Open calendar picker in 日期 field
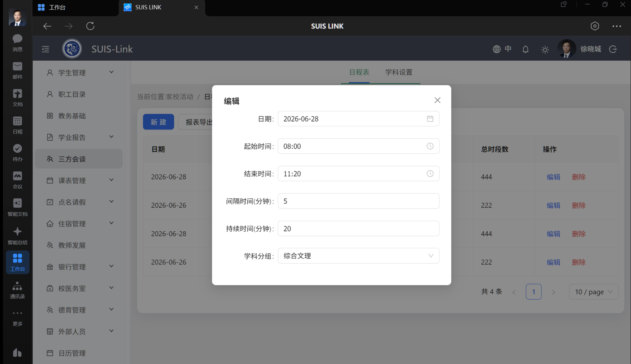The height and width of the screenshot is (364, 631). [x=430, y=118]
